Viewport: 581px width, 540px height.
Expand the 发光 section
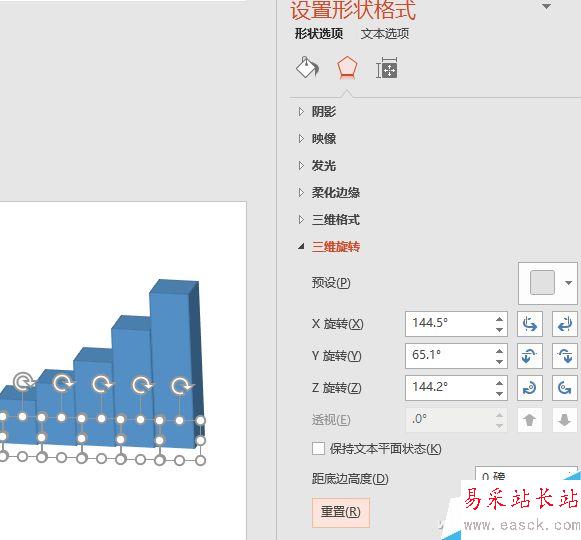[301, 166]
